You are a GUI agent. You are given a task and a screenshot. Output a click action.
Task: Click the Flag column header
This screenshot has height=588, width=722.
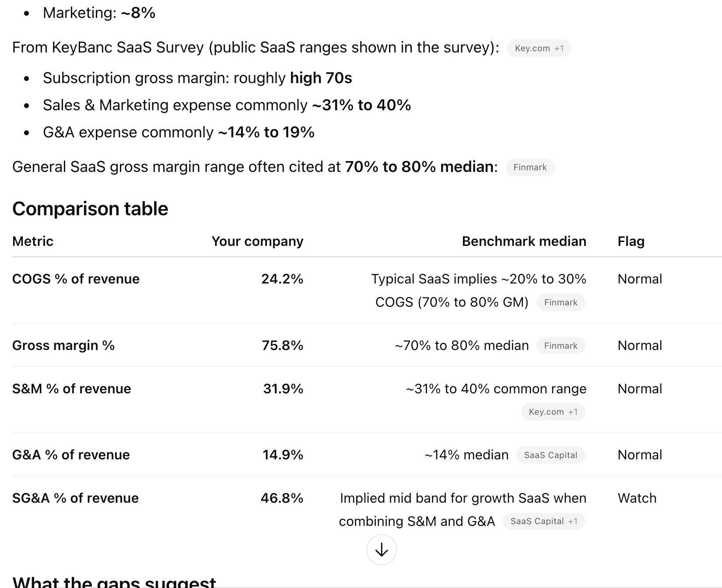click(631, 241)
